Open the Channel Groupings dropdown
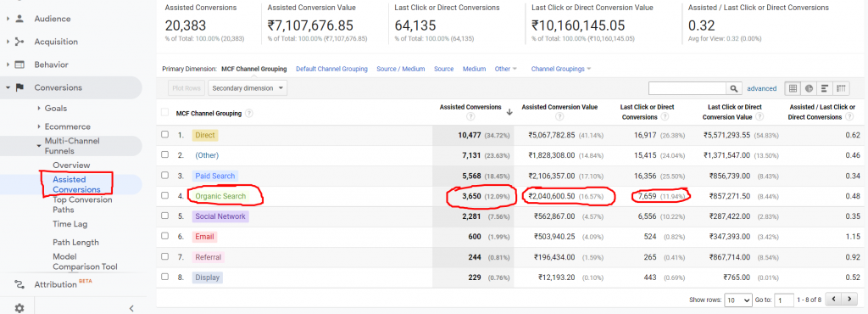Viewport: 868px width, 314px height. coord(561,70)
